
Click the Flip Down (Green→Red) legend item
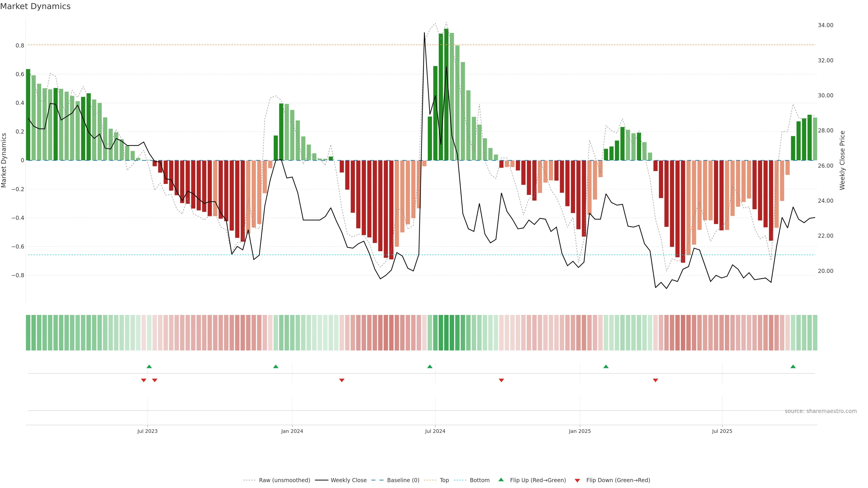[x=618, y=480]
